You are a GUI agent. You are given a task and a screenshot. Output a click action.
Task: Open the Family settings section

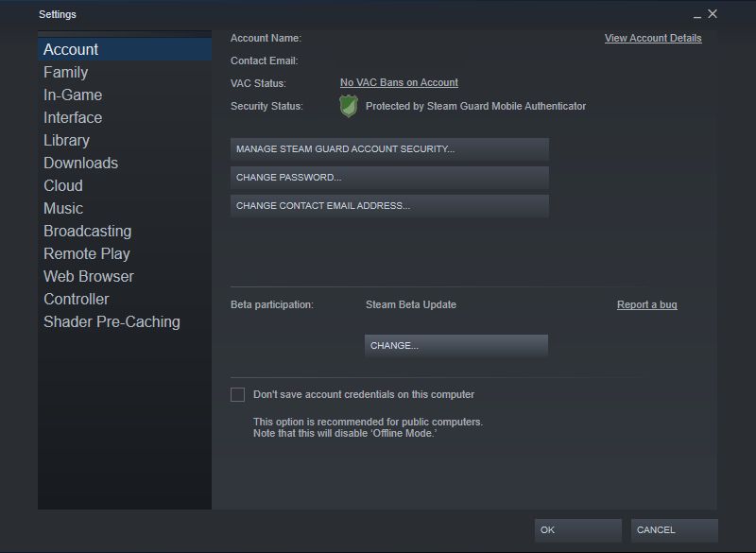click(63, 72)
